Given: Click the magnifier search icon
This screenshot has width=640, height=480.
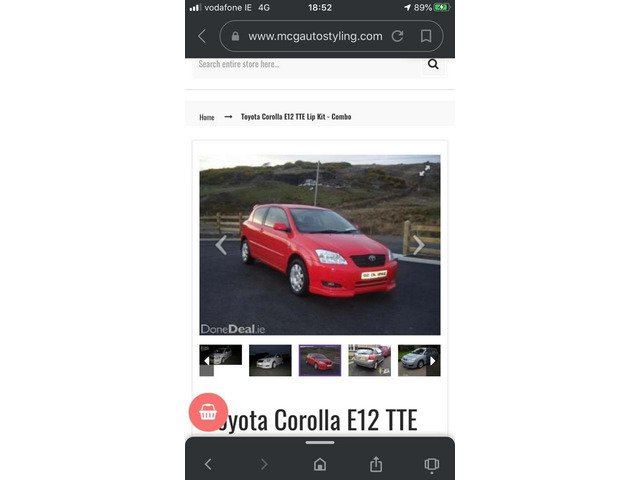Looking at the screenshot, I should (x=433, y=64).
